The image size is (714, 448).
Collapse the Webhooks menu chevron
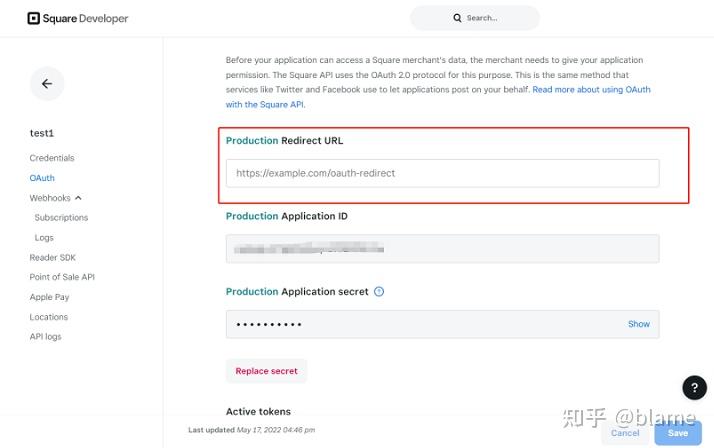pos(78,198)
